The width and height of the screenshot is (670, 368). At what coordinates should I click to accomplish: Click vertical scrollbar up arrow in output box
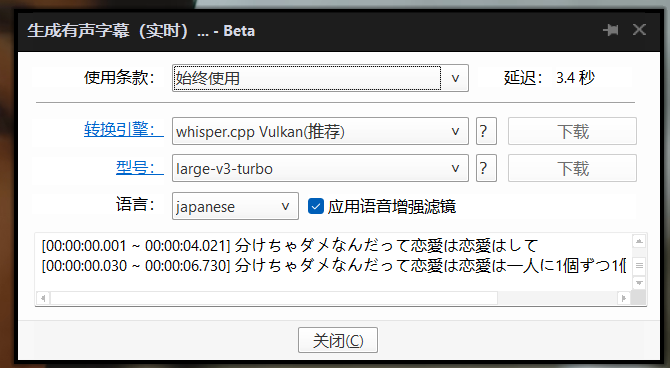click(x=639, y=241)
